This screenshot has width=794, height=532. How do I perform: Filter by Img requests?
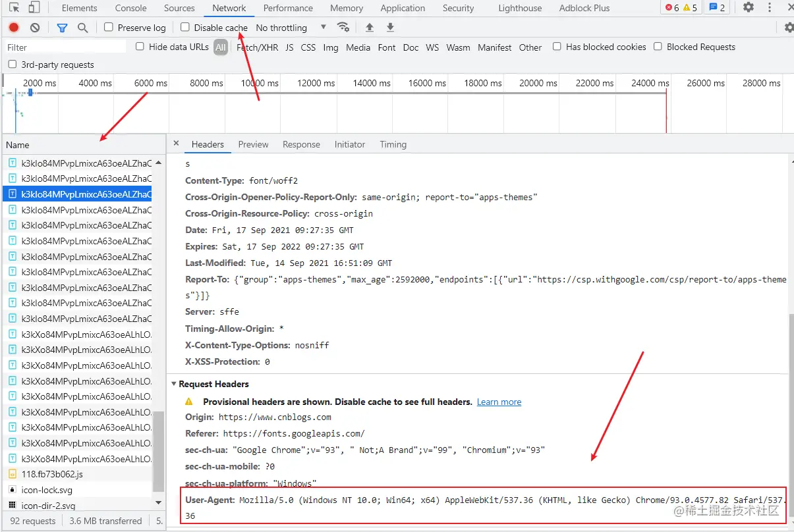[x=331, y=47]
